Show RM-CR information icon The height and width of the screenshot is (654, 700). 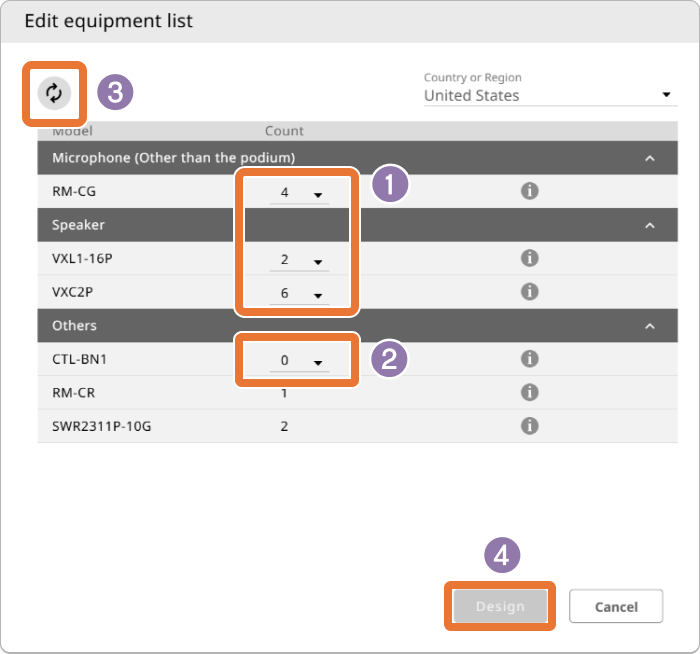pyautogui.click(x=529, y=392)
